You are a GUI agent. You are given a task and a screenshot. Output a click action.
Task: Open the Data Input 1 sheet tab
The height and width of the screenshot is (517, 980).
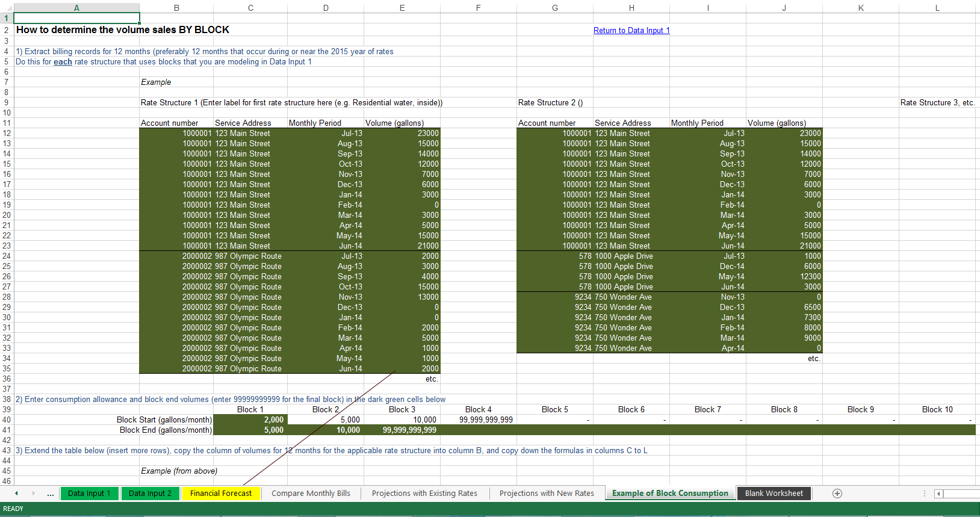point(89,494)
